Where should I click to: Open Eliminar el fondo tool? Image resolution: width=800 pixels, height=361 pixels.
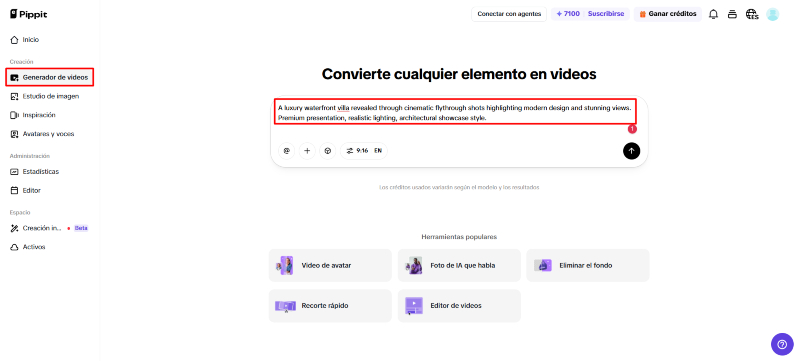click(588, 265)
